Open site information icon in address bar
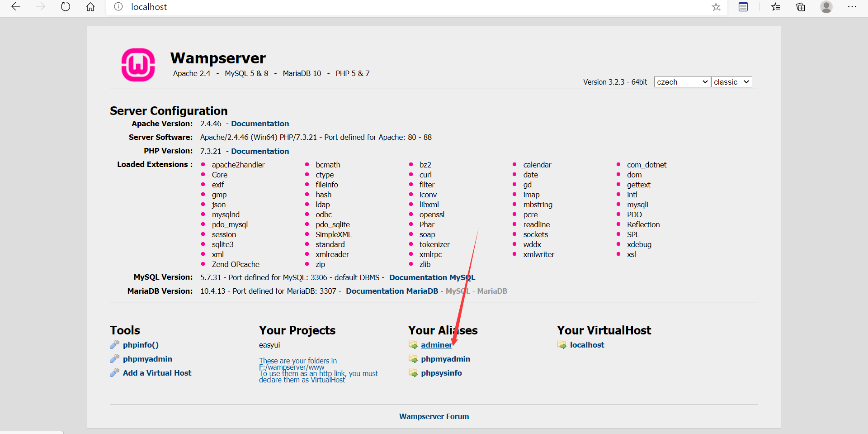Screen dimensions: 868x434 tap(118, 7)
